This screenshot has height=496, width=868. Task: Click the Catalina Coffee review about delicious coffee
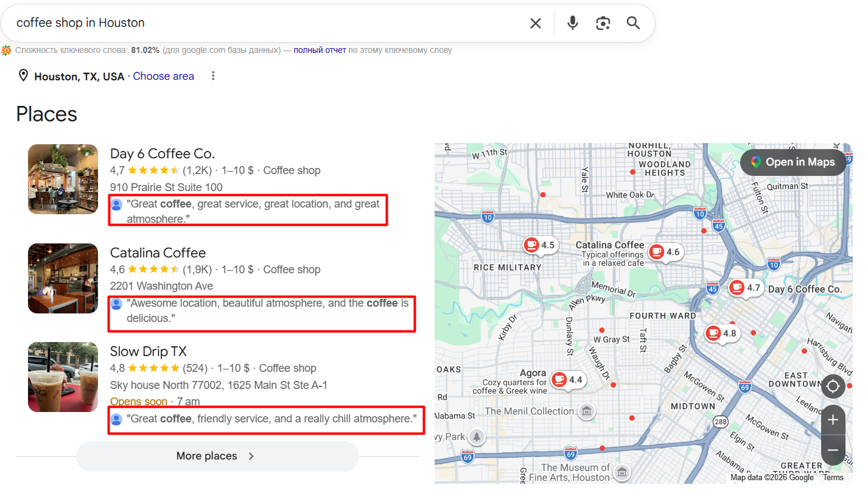tap(268, 310)
